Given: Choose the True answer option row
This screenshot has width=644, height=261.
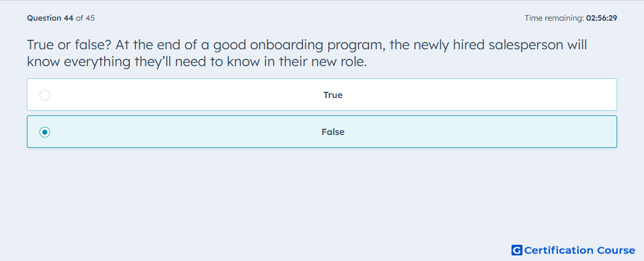Looking at the screenshot, I should 322,95.
